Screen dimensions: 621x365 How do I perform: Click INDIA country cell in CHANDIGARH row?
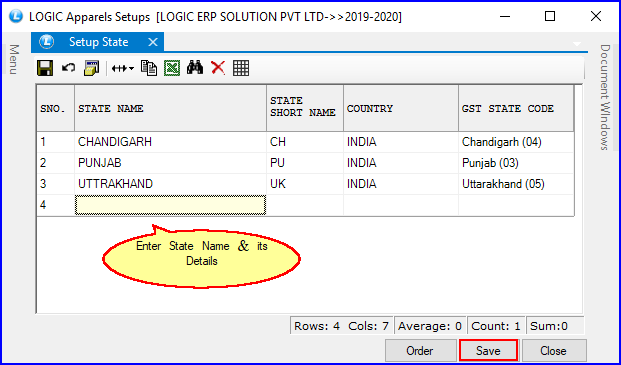pos(401,142)
